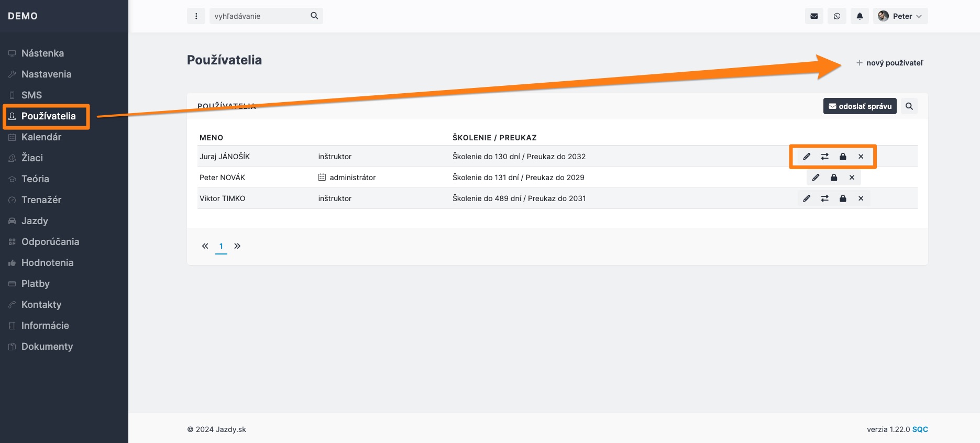Open the WhatsApp icon in top bar

click(837, 16)
